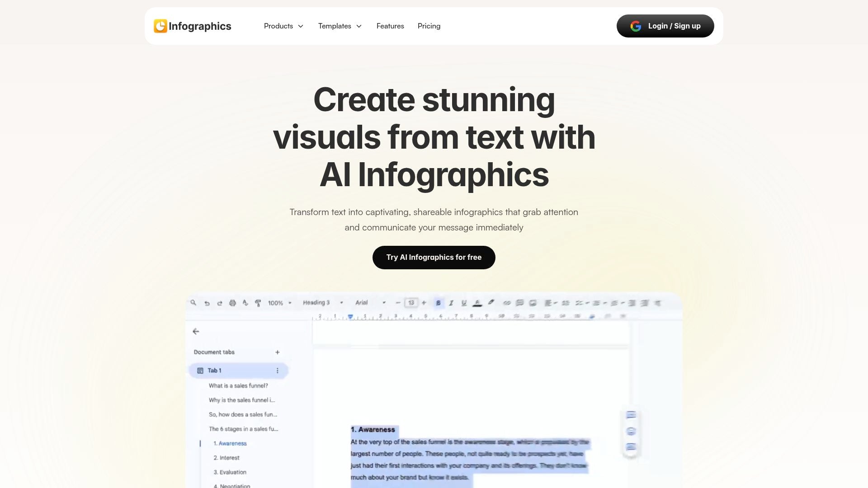Click the Login / Sign up button

point(665,26)
